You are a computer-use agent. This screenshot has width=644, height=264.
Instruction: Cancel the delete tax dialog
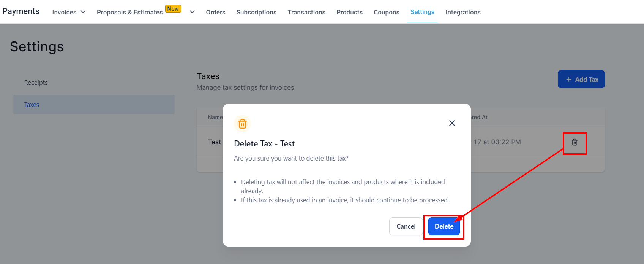click(406, 226)
